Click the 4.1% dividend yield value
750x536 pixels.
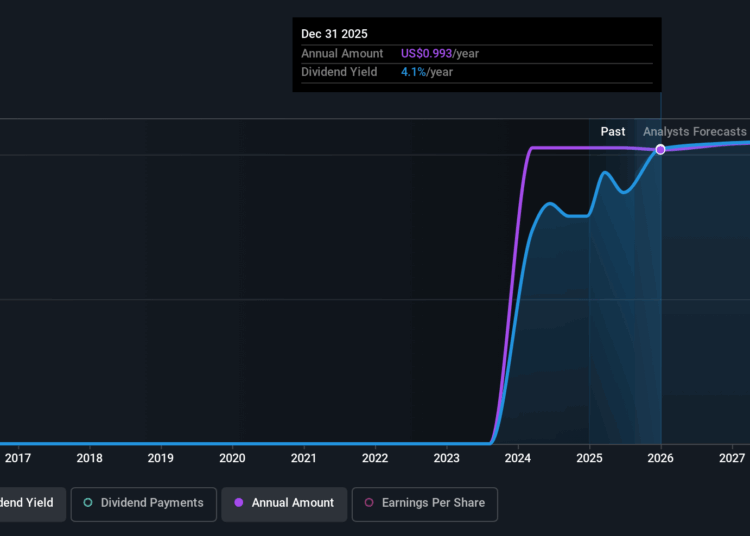(x=413, y=72)
